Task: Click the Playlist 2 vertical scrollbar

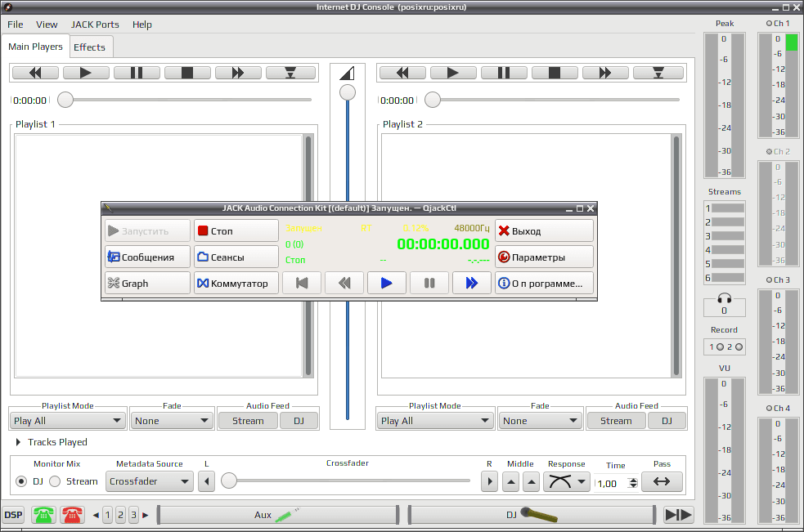Action: coord(676,256)
